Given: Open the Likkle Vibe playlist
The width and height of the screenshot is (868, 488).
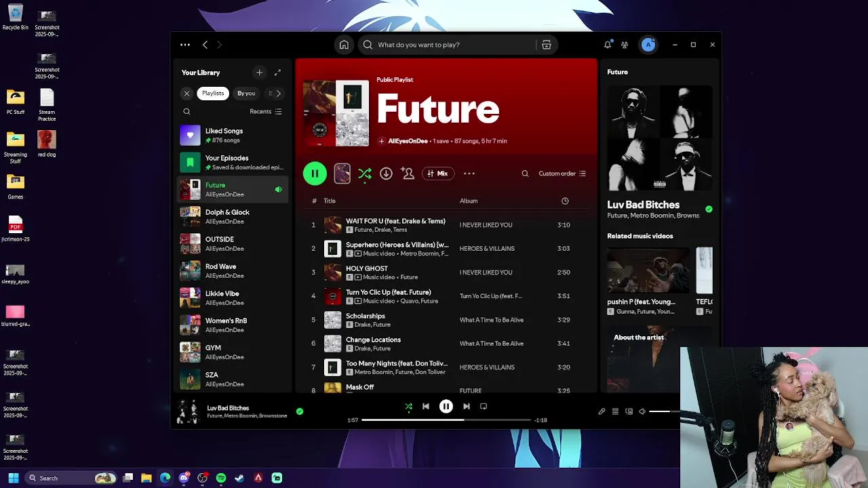Looking at the screenshot, I should click(x=233, y=298).
